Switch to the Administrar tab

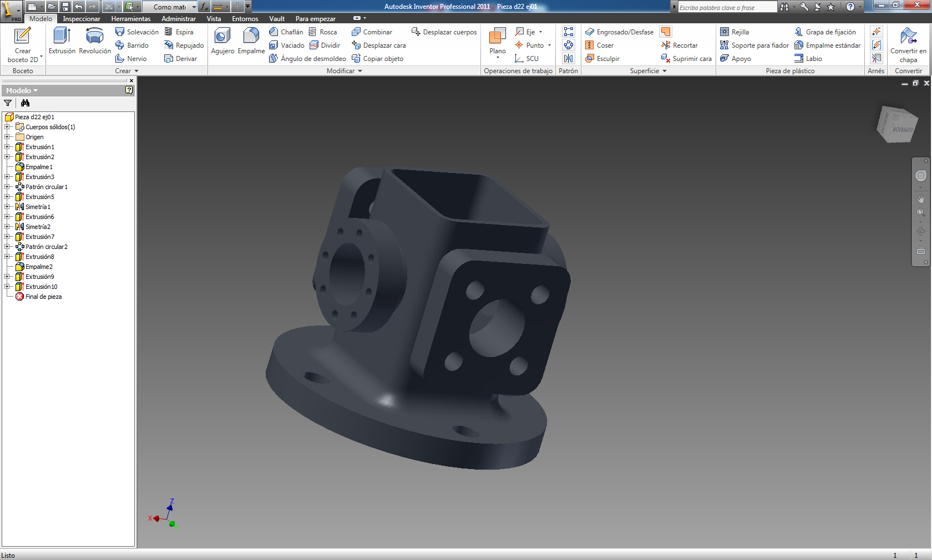179,19
